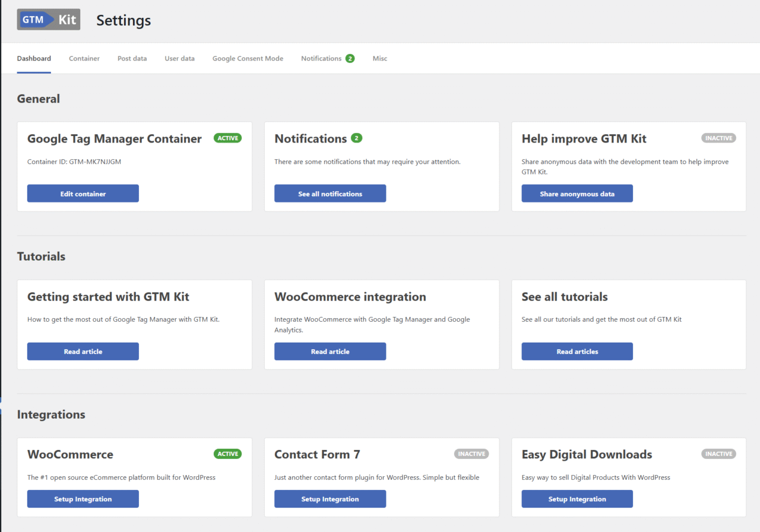Click the WooCommerce integration heading
Image resolution: width=760 pixels, height=532 pixels.
350,297
